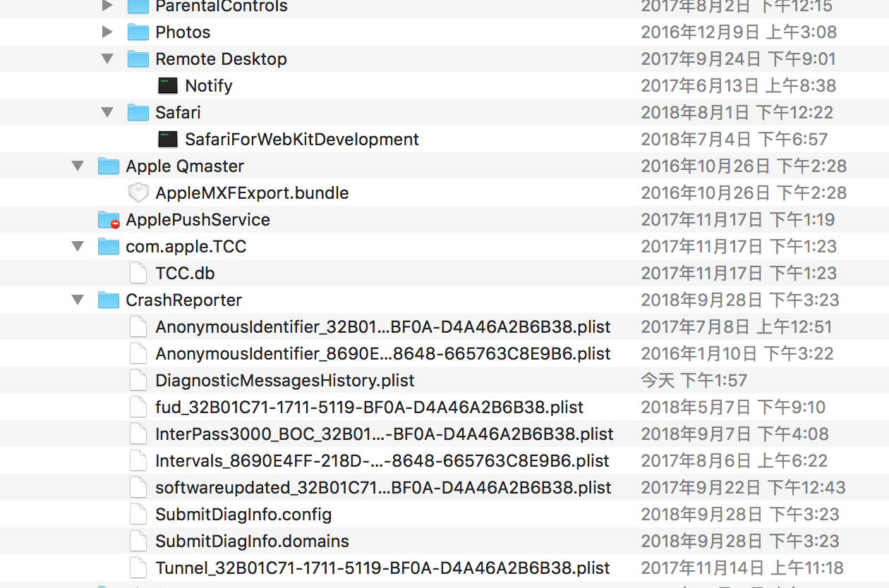Expand the Photos folder

pos(107,32)
